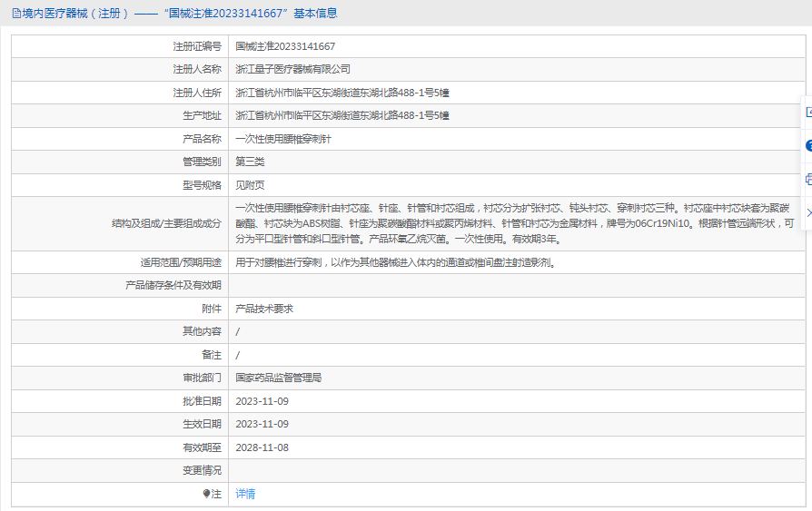Viewport: 812px width, 511px height.
Task: Click the 产品储存条件及有效期 row label
Action: pos(173,285)
